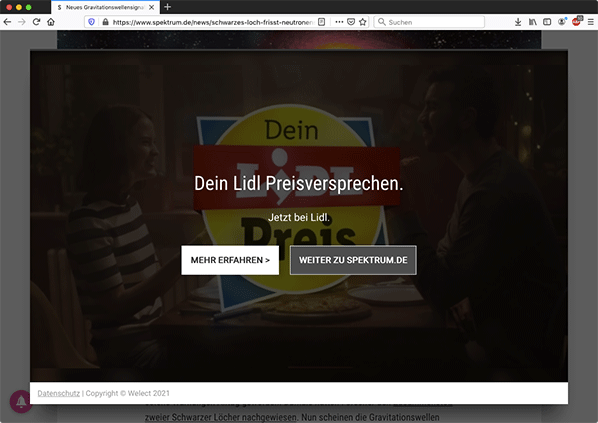Go to the browser home page
Viewport: 598px width, 423px height.
point(51,22)
